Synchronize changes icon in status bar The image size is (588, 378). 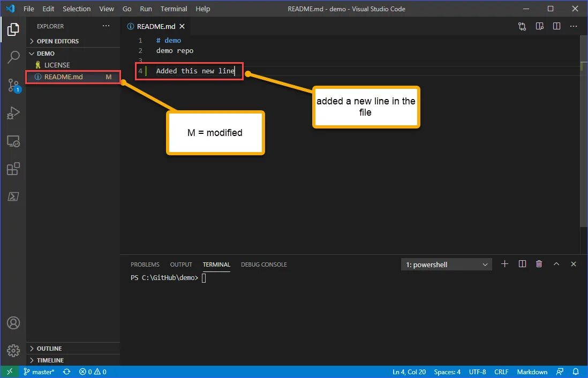point(67,372)
